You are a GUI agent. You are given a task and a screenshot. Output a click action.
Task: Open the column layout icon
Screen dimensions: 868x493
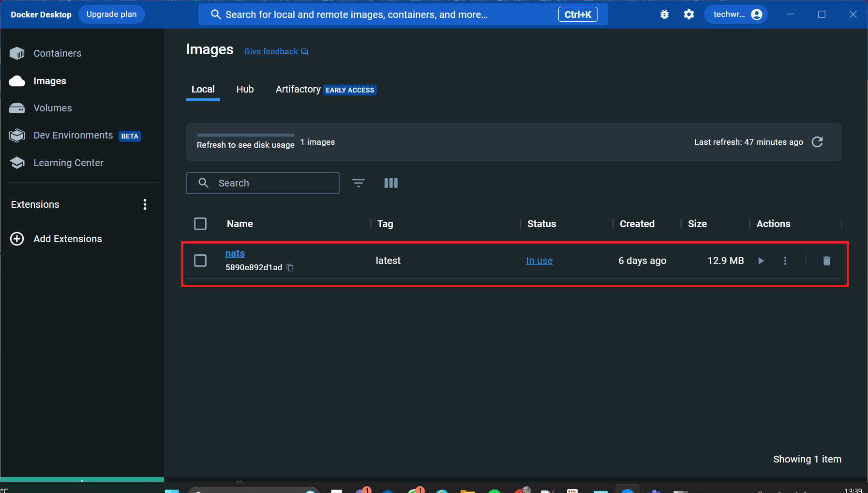tap(390, 183)
